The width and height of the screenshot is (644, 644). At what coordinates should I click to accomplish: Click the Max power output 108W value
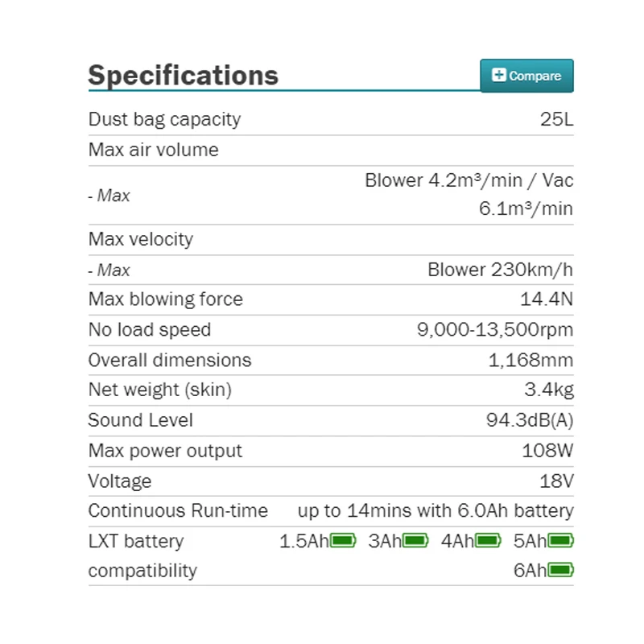click(x=547, y=451)
